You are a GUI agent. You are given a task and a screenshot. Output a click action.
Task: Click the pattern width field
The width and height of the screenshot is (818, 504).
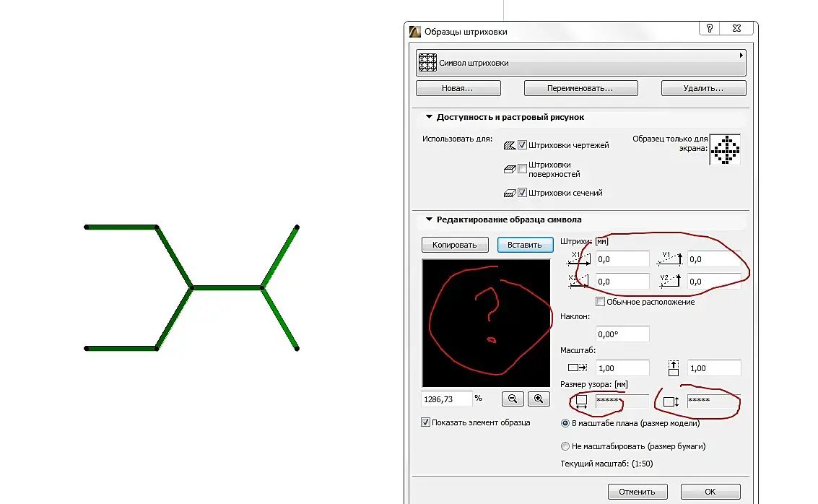tap(622, 401)
